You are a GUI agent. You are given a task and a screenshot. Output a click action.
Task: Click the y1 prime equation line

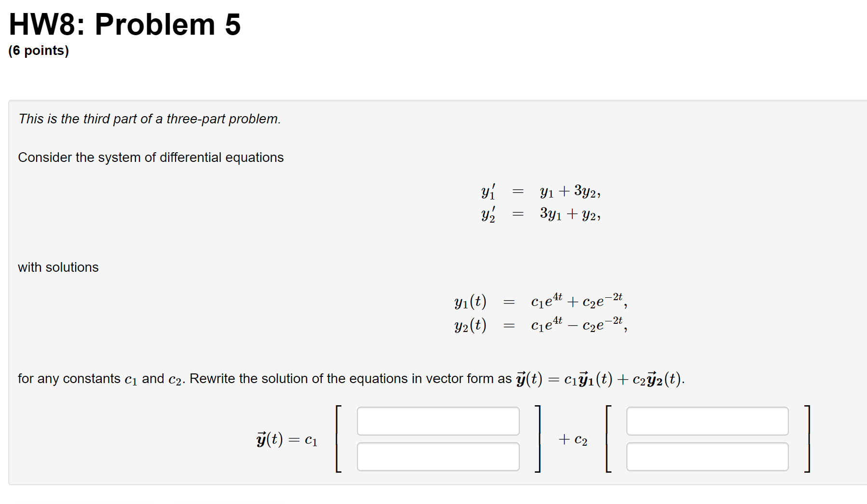(x=541, y=191)
